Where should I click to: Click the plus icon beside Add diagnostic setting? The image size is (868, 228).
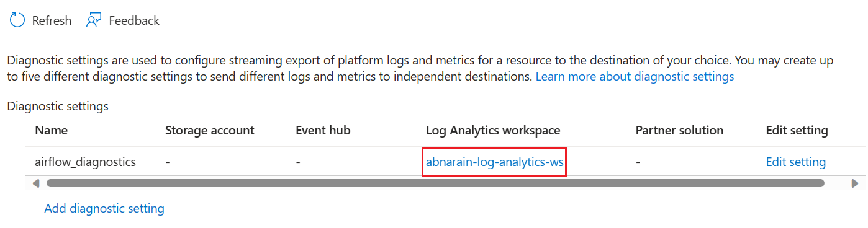pos(35,208)
